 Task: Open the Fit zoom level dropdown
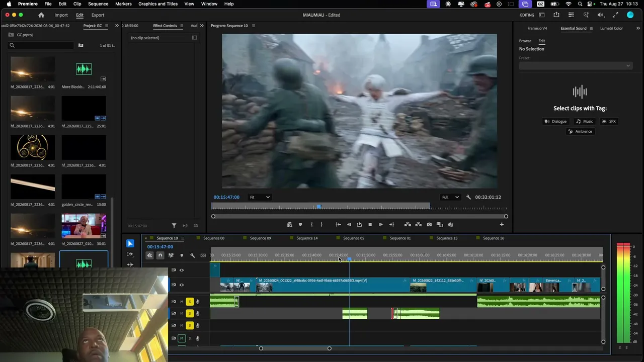click(260, 197)
